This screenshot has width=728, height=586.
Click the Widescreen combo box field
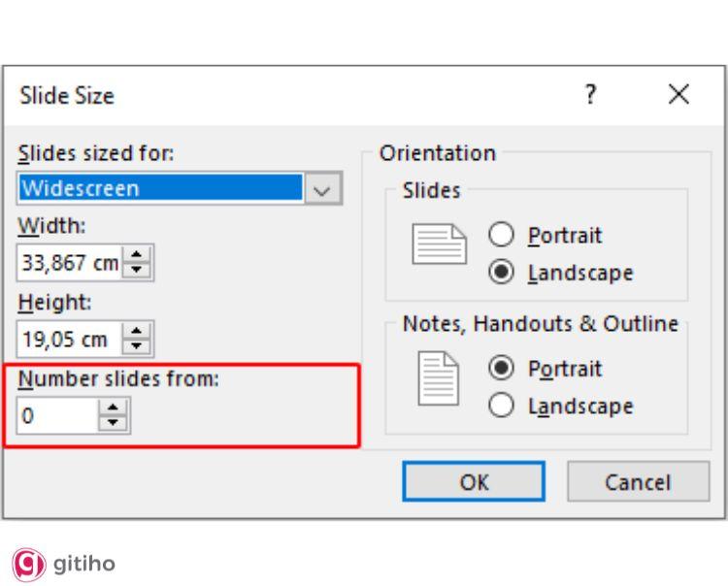(160, 188)
